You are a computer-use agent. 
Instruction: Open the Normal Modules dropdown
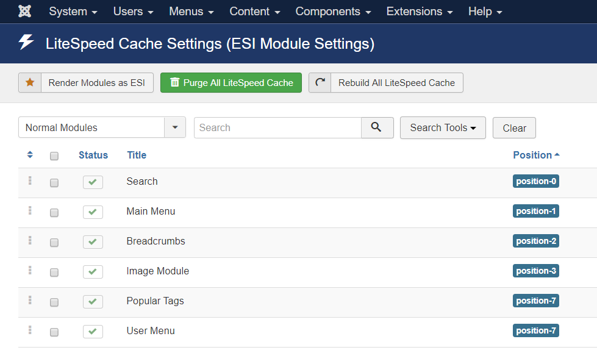tap(102, 127)
